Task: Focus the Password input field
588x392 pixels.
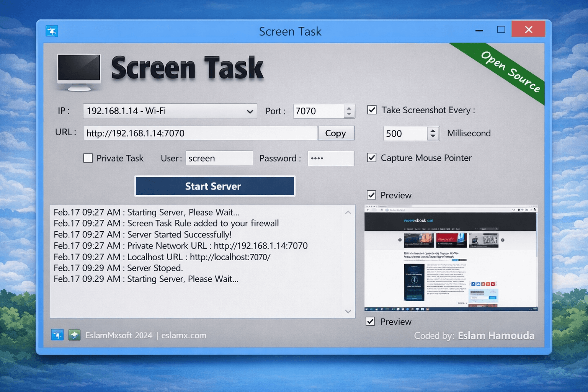Action: (x=331, y=158)
